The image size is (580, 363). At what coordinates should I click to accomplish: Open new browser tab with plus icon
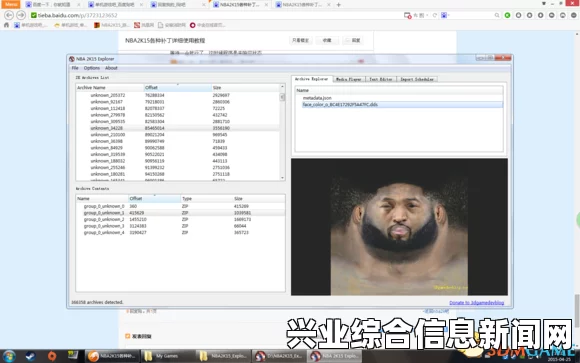(338, 5)
